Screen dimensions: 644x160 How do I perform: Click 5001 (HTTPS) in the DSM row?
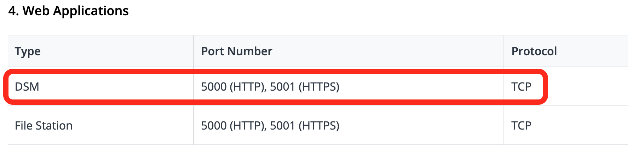[x=305, y=87]
